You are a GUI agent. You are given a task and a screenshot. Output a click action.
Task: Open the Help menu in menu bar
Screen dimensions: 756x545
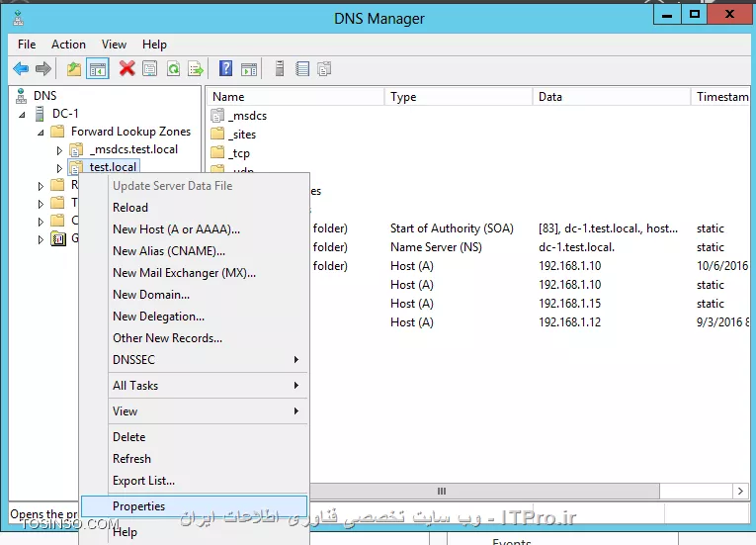pyautogui.click(x=154, y=45)
